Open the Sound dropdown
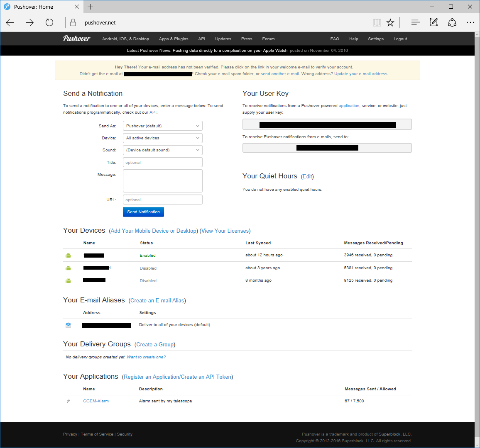Image resolution: width=480 pixels, height=448 pixels. (162, 150)
